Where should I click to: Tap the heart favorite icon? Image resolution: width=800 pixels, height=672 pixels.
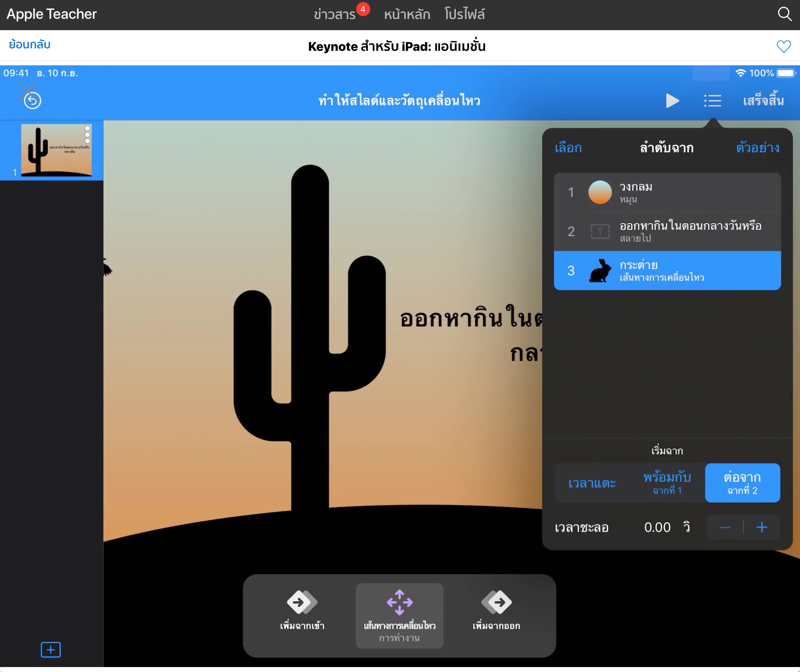(783, 46)
